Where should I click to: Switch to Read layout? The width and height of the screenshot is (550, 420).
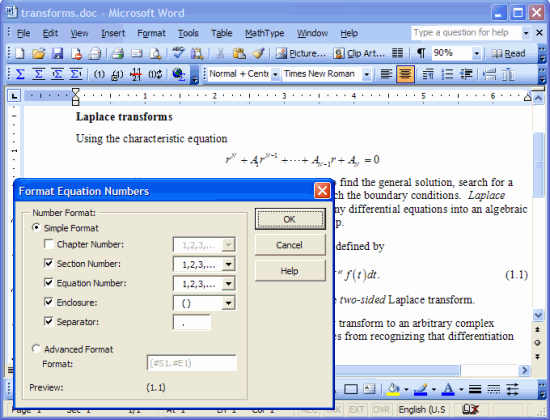508,54
